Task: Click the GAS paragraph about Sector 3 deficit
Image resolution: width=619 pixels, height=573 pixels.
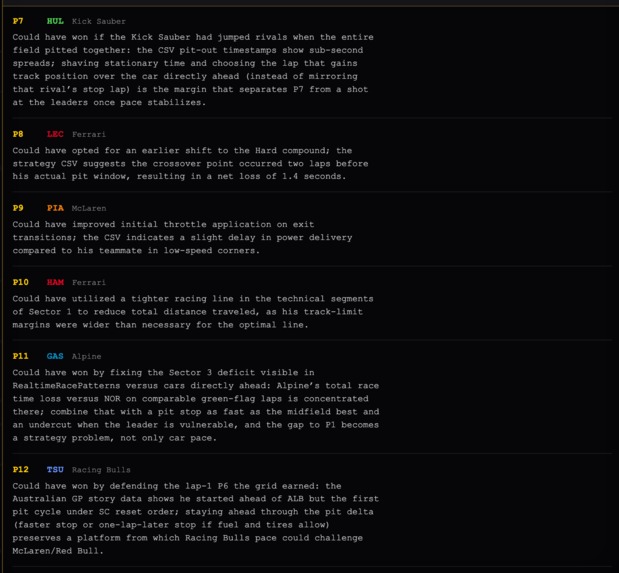Action: point(195,405)
